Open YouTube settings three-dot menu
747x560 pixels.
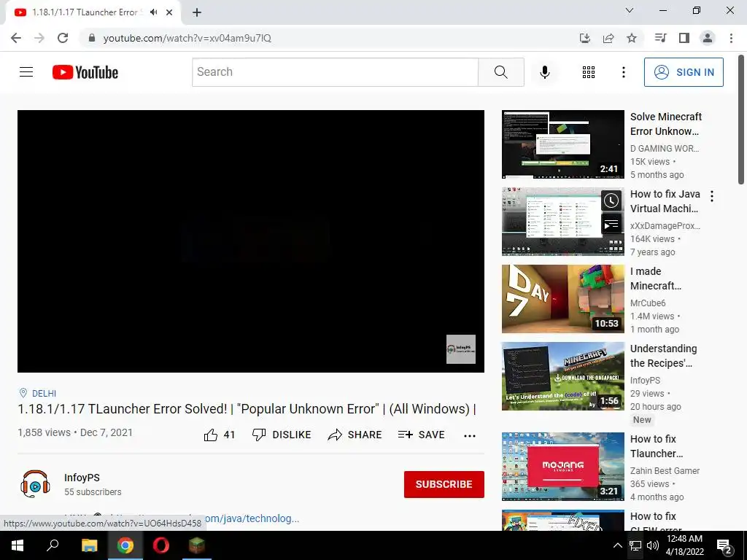coord(623,72)
